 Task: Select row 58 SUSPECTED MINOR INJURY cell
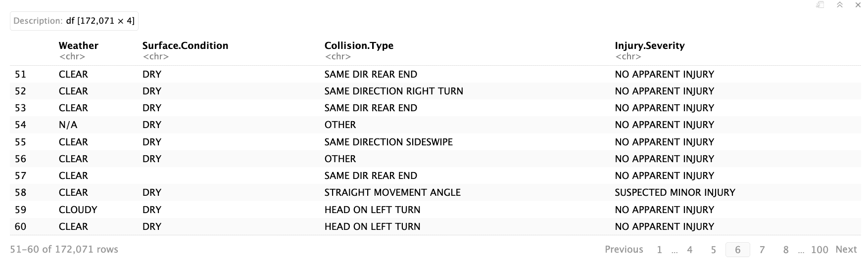point(675,192)
